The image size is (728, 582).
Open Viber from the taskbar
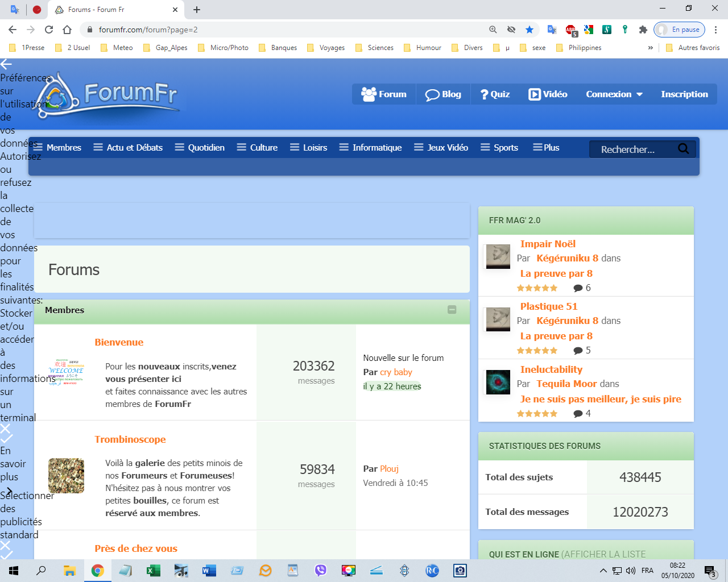click(321, 571)
